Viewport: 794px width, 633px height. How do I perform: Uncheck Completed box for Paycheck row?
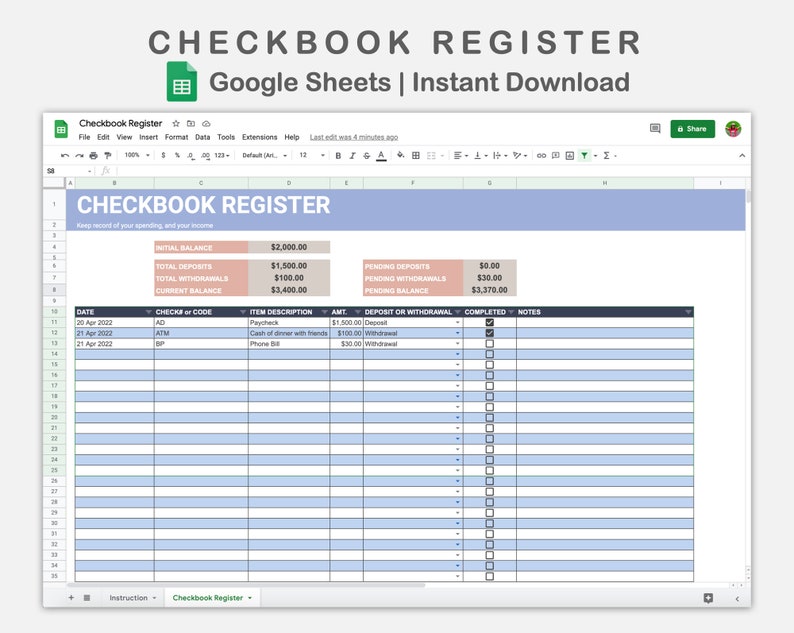(490, 323)
